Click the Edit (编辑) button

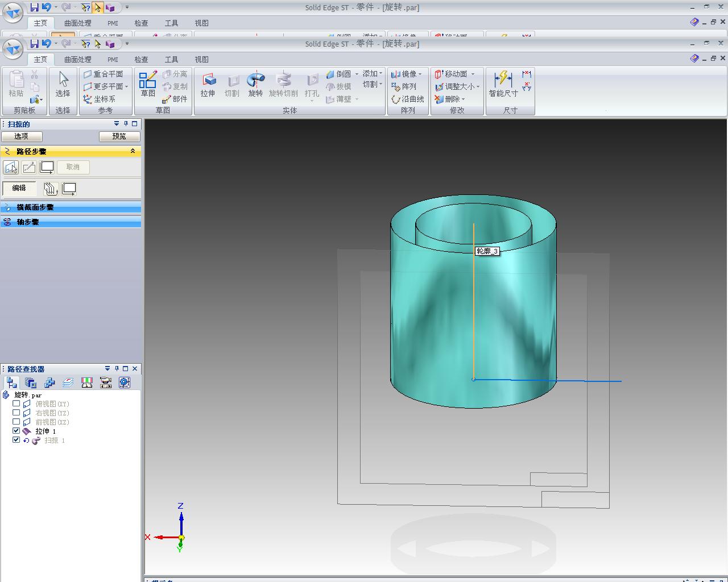click(19, 188)
